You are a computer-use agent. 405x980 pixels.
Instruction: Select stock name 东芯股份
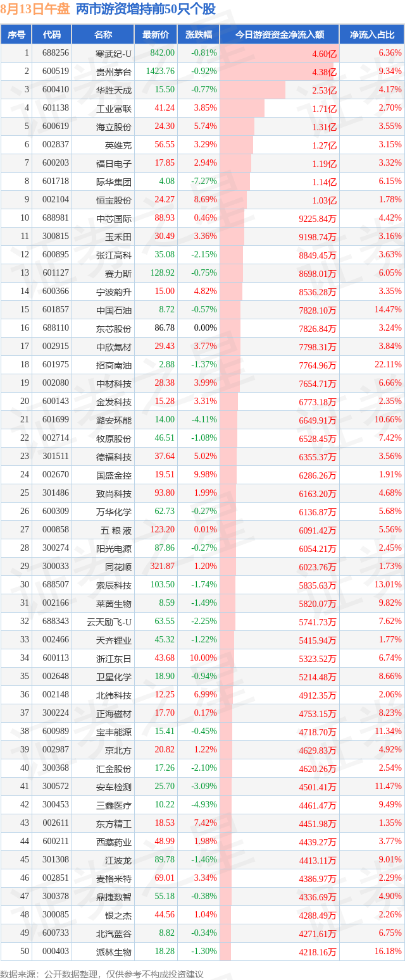(x=114, y=328)
